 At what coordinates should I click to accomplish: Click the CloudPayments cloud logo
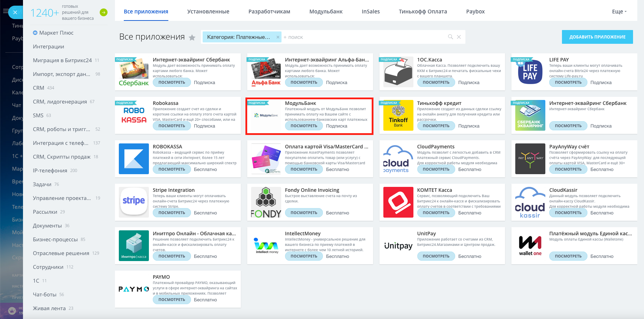click(398, 159)
